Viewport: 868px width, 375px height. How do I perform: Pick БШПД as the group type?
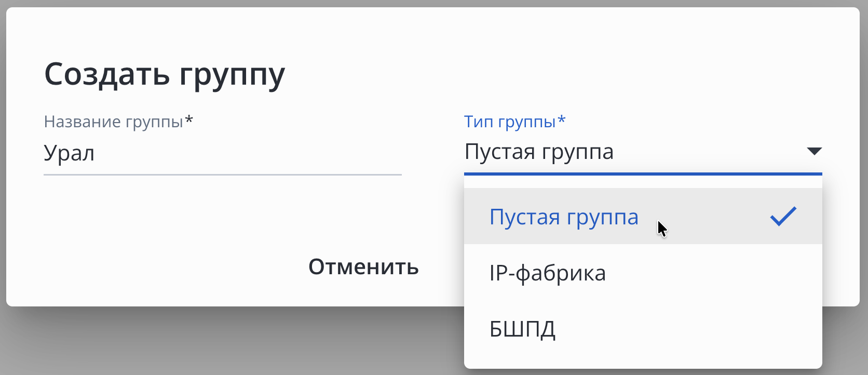(522, 329)
